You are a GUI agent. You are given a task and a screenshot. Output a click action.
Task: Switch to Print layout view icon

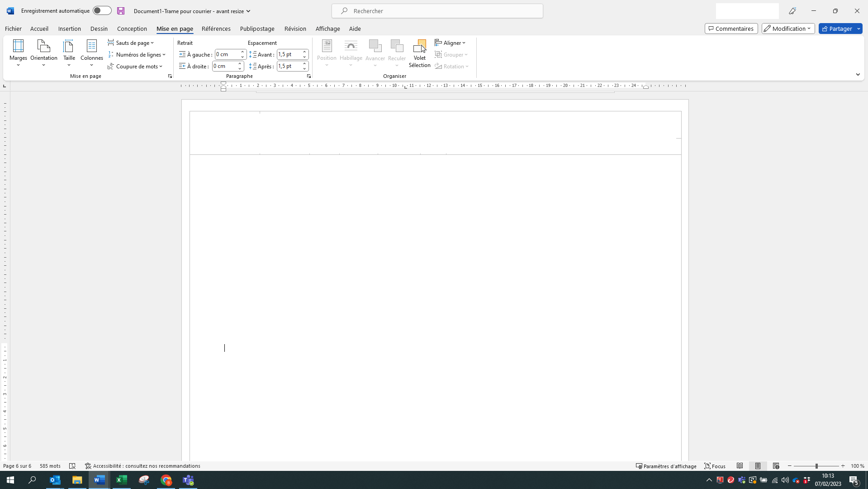[x=758, y=466]
